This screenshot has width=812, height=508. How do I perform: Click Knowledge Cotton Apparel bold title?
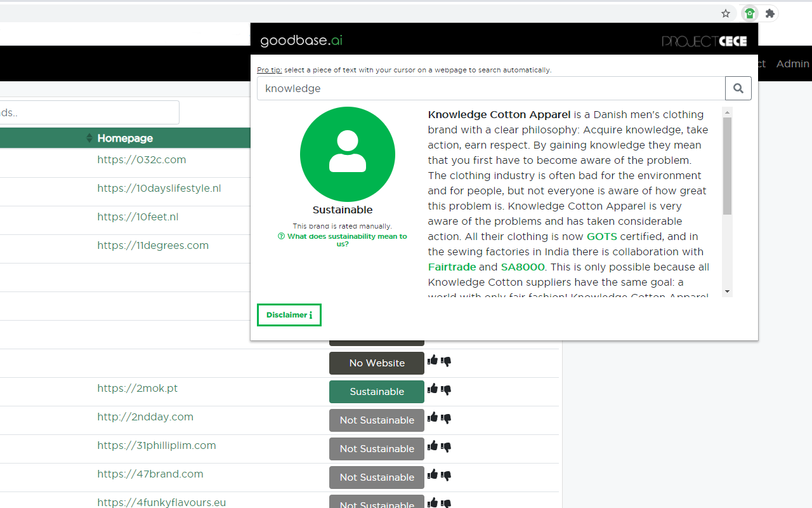point(499,114)
